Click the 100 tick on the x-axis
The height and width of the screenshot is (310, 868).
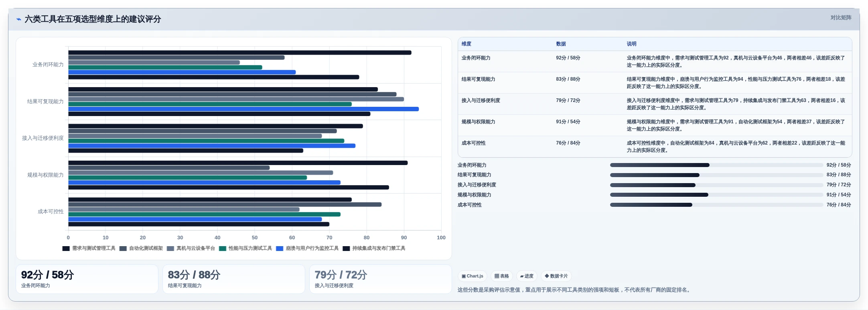[x=441, y=238]
